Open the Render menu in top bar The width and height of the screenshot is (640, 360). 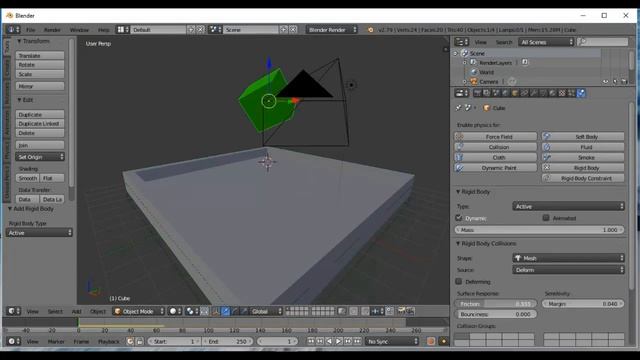[52, 30]
